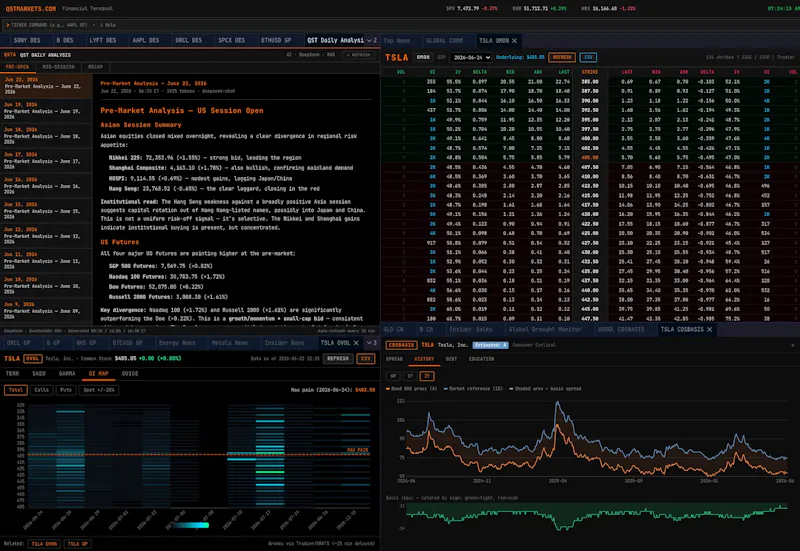Viewport: 800px width, 551px height.
Task: Refresh the TSLA option chain
Action: pos(562,58)
